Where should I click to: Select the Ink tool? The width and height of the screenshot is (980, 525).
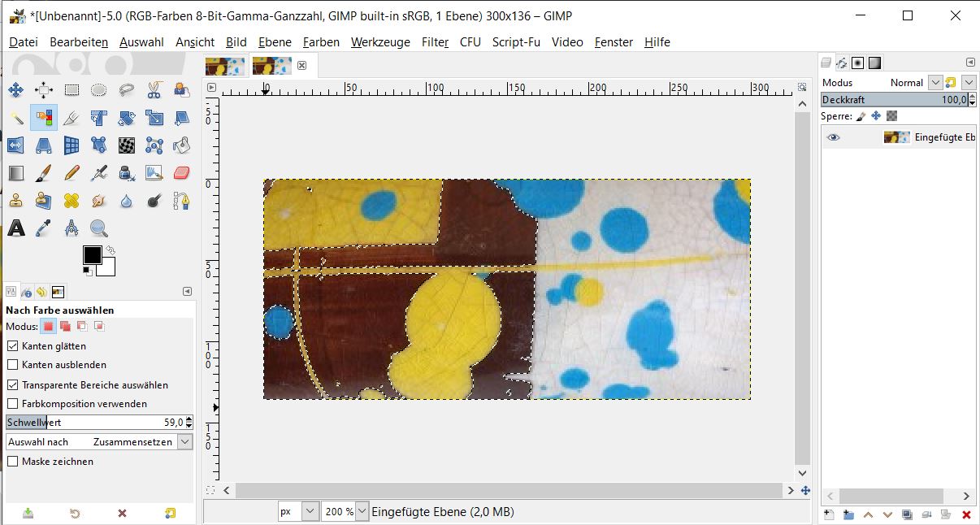pyautogui.click(x=127, y=173)
